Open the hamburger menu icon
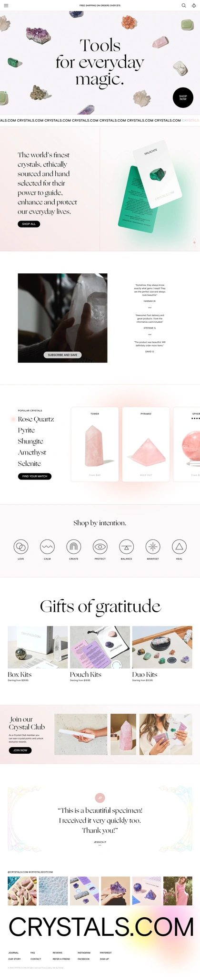 click(x=6, y=6)
